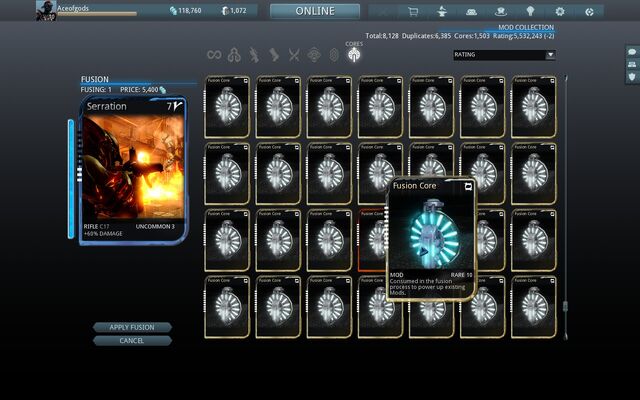Screen dimensions: 640x400
Task: Click the 'Cores:1,503' stat
Action: (x=472, y=36)
